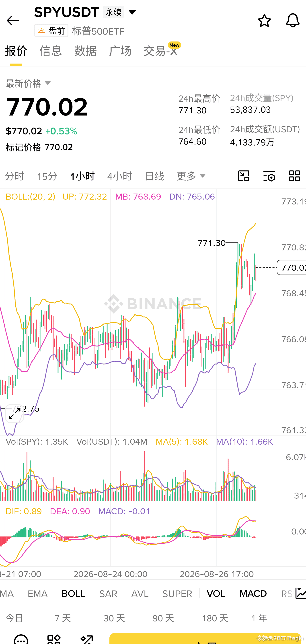Tap the 标记价格 770.02 text
Viewport: 306px width, 644px height.
click(39, 147)
